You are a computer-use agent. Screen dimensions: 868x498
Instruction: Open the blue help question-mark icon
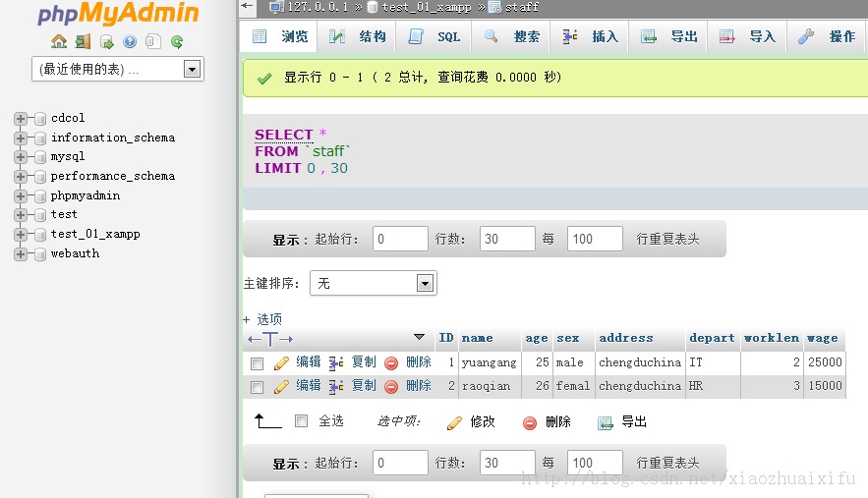[x=130, y=41]
